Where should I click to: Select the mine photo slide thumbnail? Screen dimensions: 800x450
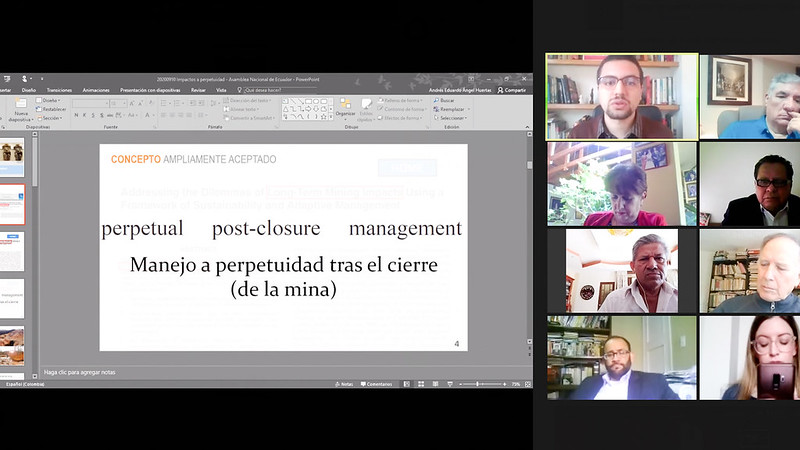click(12, 346)
